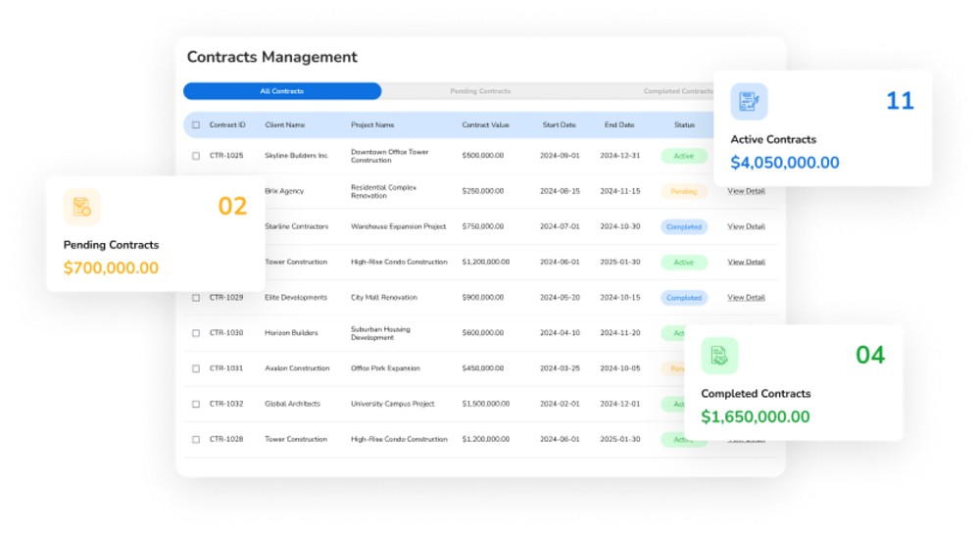Toggle the select-all checkbox in table header
Screen dimensions: 980x534
click(196, 125)
